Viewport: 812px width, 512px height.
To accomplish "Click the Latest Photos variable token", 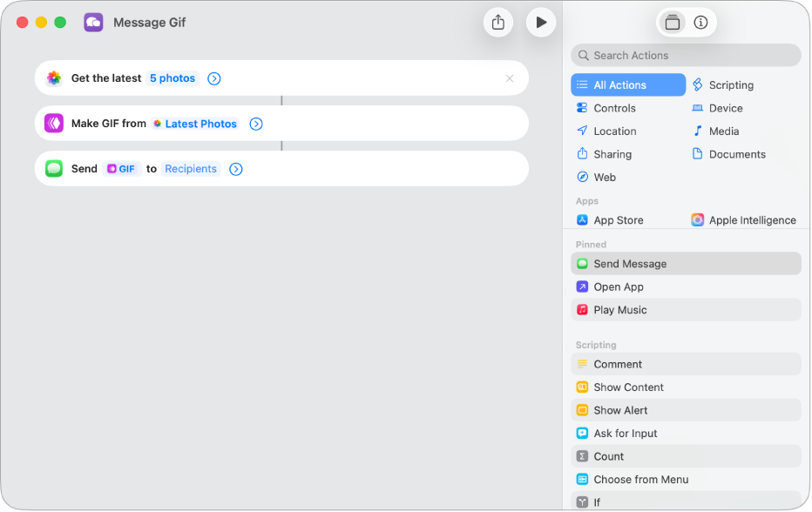I will pos(194,124).
